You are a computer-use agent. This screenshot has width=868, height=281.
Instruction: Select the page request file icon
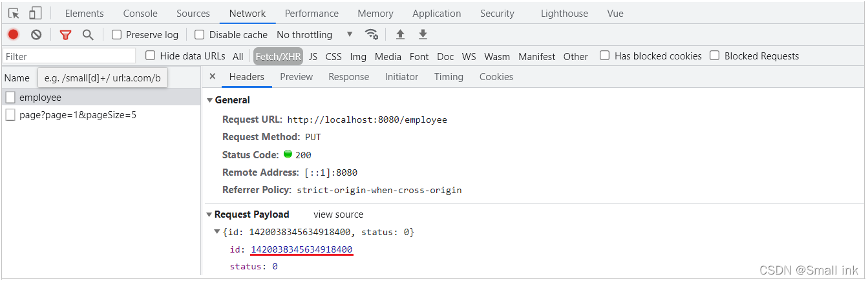click(10, 115)
